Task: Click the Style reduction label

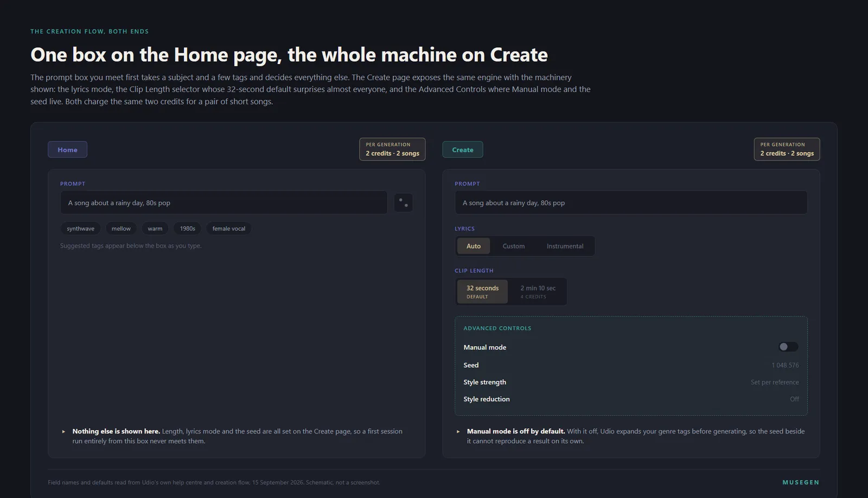Action: tap(487, 399)
